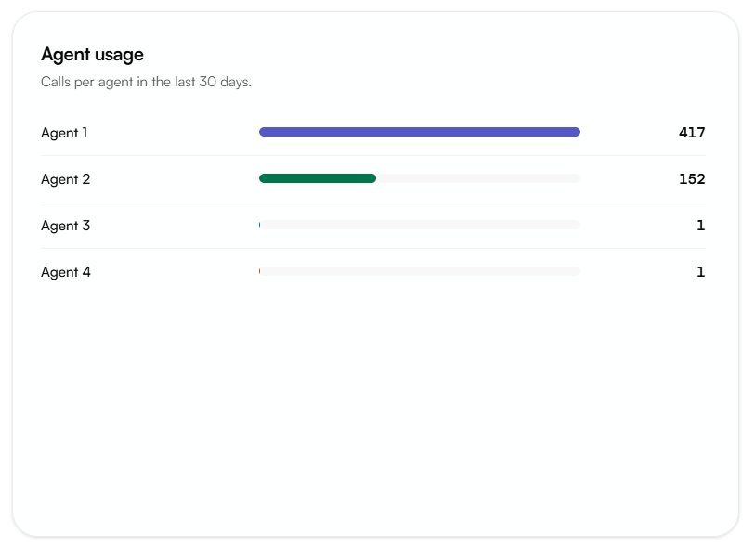Click the unfilled portion of Agent 2's bar

[478, 178]
